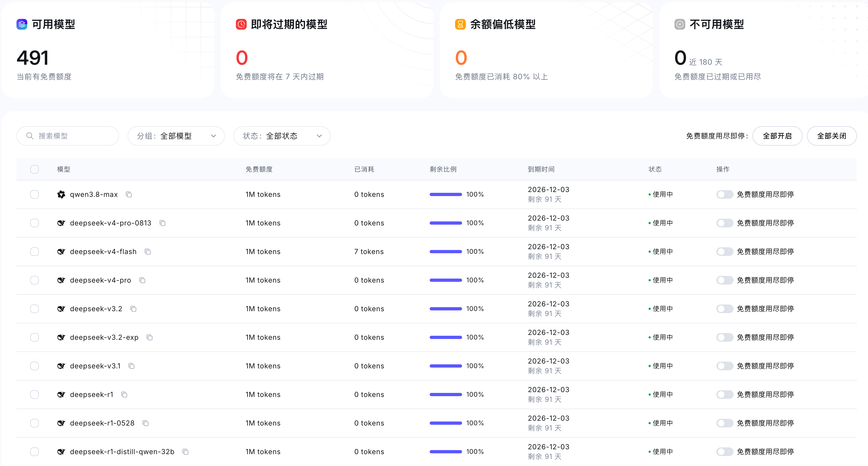Open the deepseek-r1-distill-qwen-32b model name
The height and width of the screenshot is (466, 868).
122,452
